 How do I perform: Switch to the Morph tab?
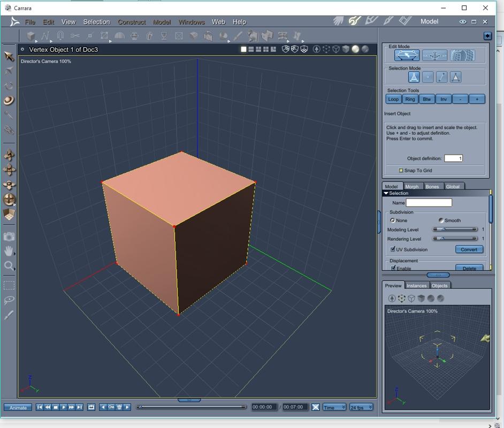(412, 186)
